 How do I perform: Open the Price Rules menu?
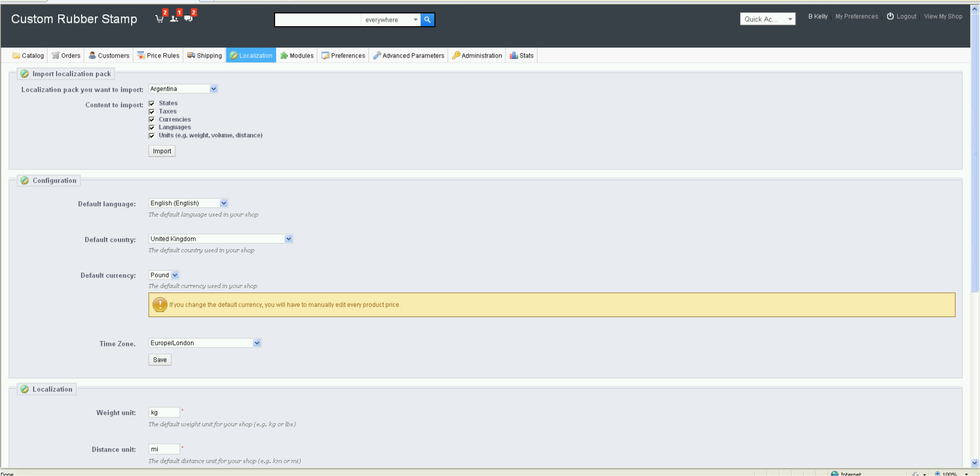(x=158, y=55)
